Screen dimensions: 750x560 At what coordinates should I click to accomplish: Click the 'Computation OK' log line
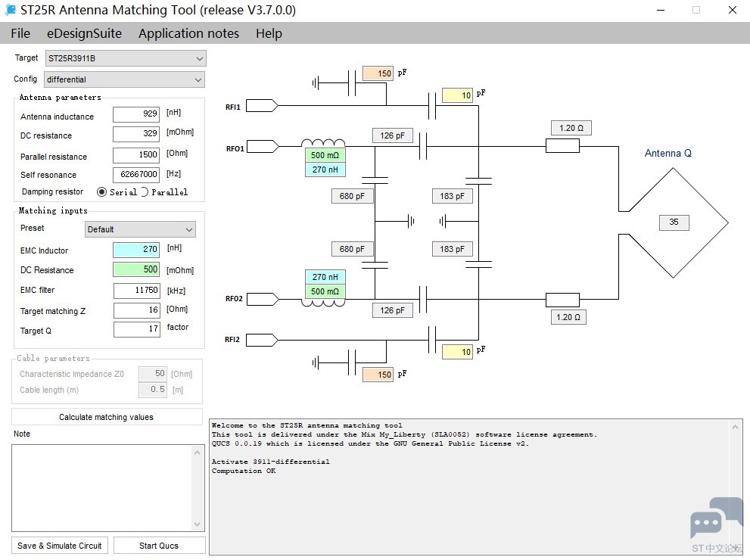[244, 471]
